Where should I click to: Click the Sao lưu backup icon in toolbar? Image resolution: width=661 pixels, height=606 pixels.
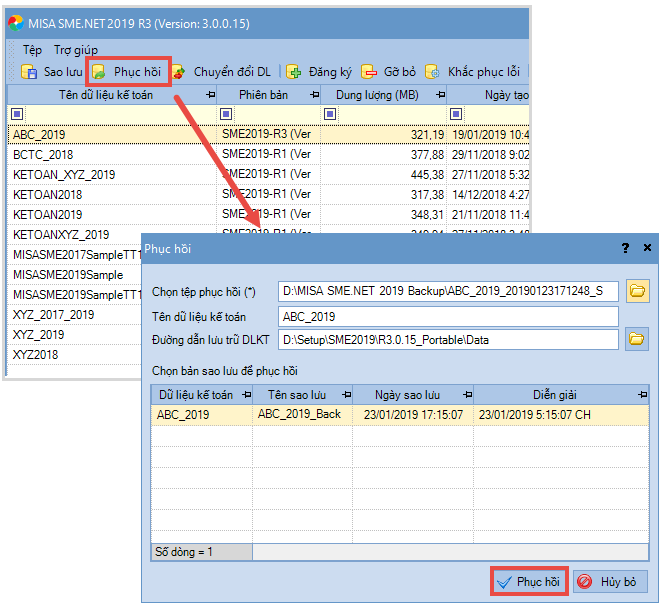click(29, 72)
